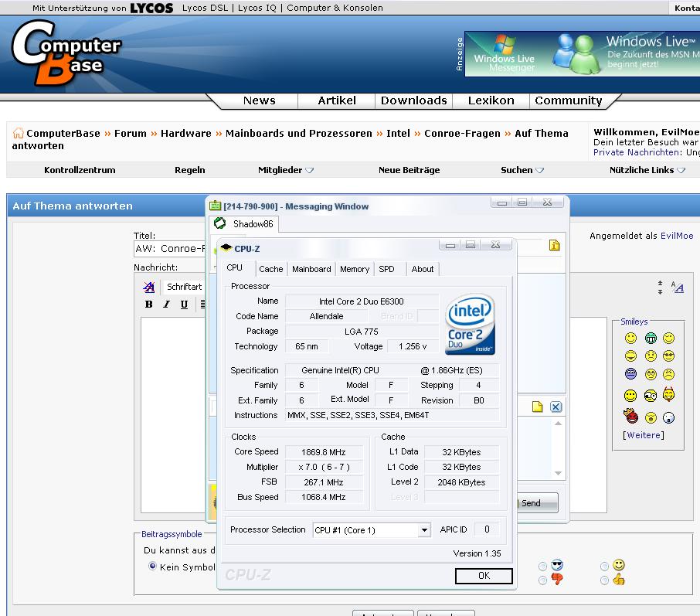Click Send in the Messaging Window

pos(538,503)
